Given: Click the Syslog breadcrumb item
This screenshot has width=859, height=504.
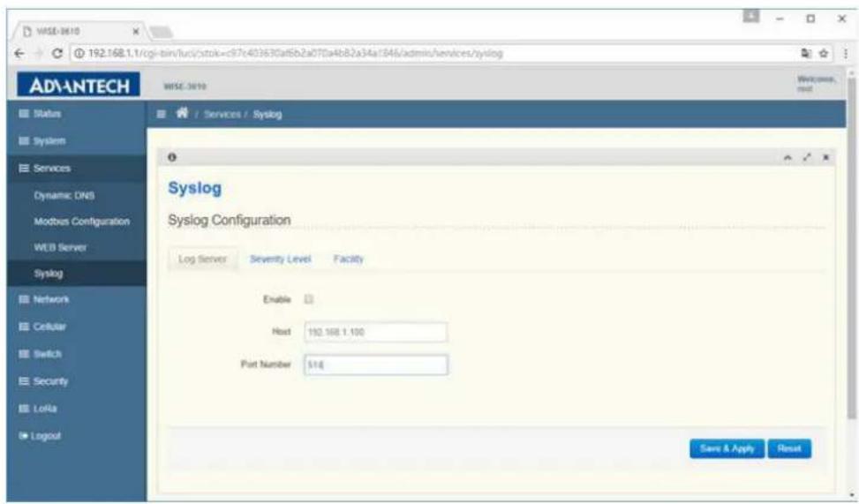Looking at the screenshot, I should [267, 114].
